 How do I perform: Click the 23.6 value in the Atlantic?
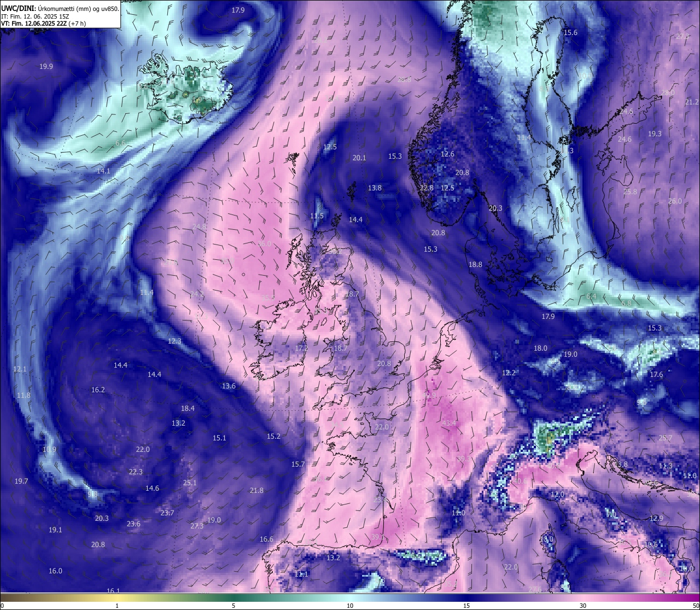coord(133,524)
